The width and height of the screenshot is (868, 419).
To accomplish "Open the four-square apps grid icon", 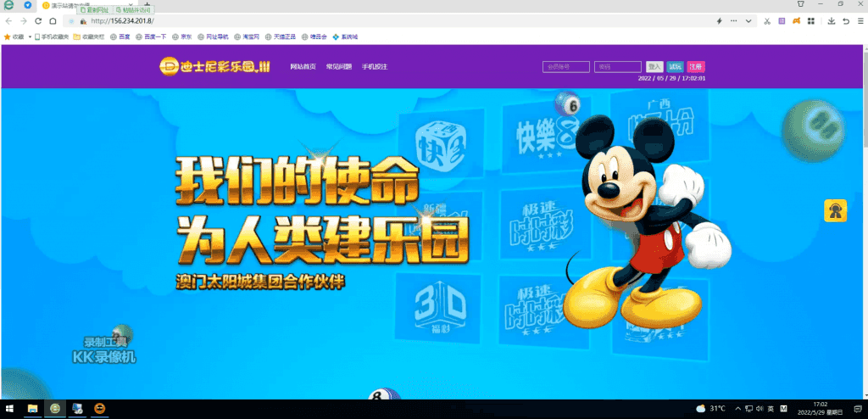I will [x=811, y=21].
